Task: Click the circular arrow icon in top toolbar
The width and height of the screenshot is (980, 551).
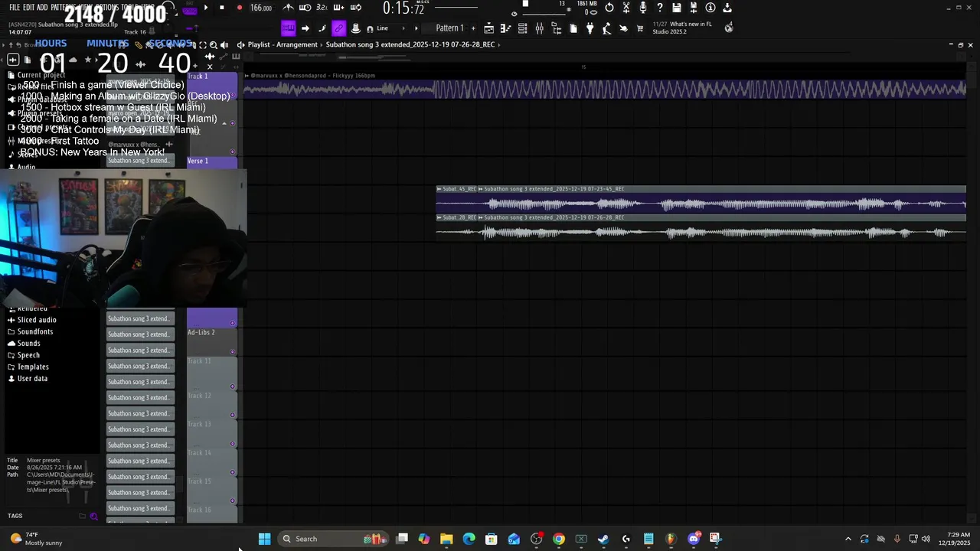Action: pos(609,8)
